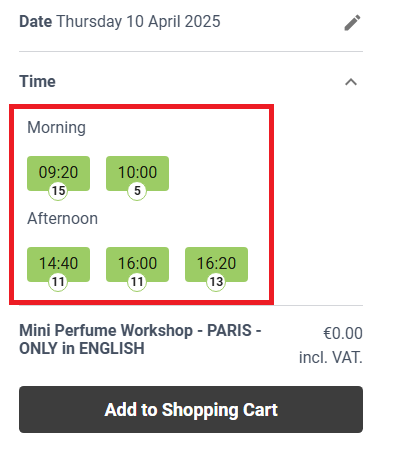Click the Thursday 10 April 2025 date text

coord(138,22)
